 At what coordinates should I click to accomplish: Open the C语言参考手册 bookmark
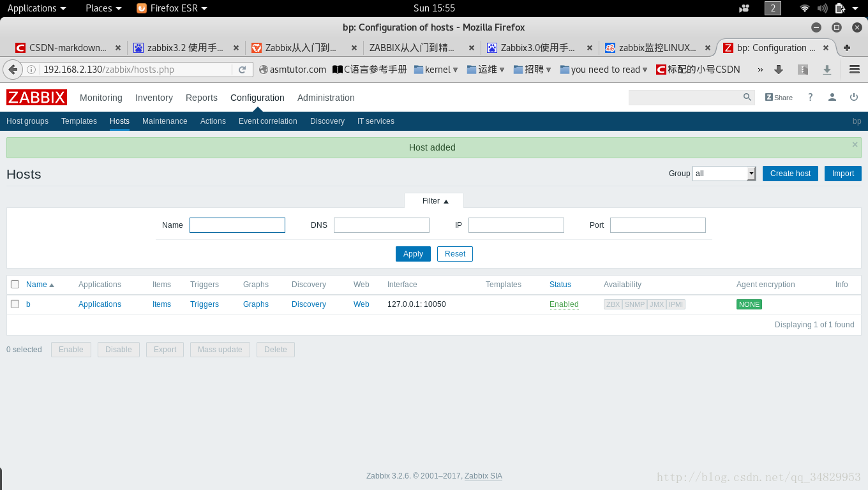point(370,70)
